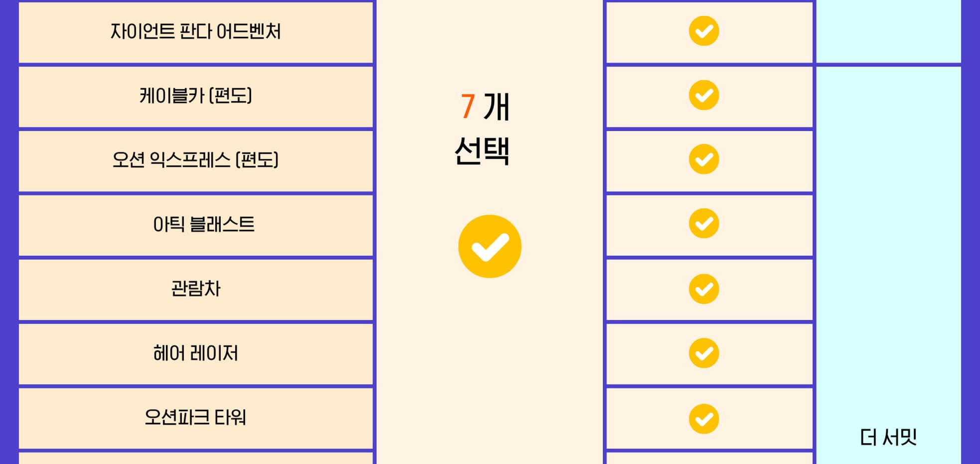The width and height of the screenshot is (980, 464).
Task: Click the checkmark in the 오션 익스프레스 (편도) row
Action: click(x=703, y=159)
